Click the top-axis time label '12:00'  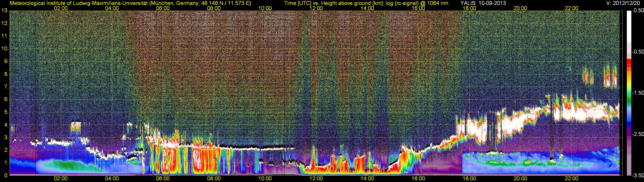pos(316,8)
